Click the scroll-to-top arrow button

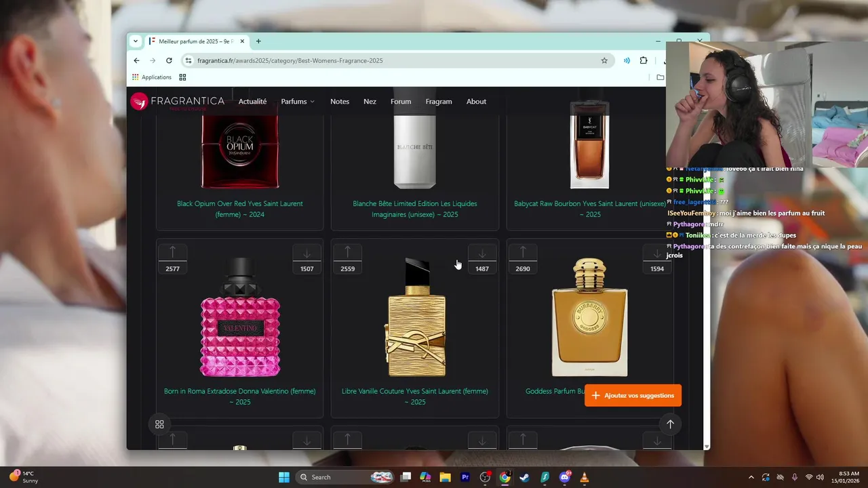(670, 424)
